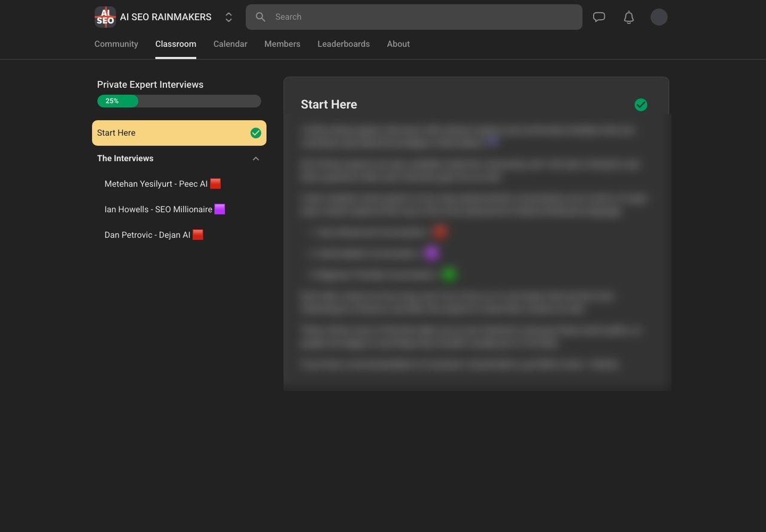Open the chat messages icon

click(x=599, y=17)
